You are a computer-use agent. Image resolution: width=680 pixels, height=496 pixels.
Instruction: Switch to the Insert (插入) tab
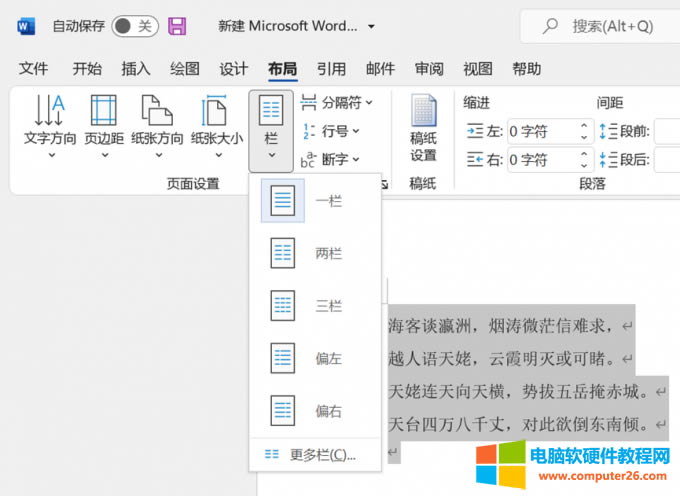point(136,69)
